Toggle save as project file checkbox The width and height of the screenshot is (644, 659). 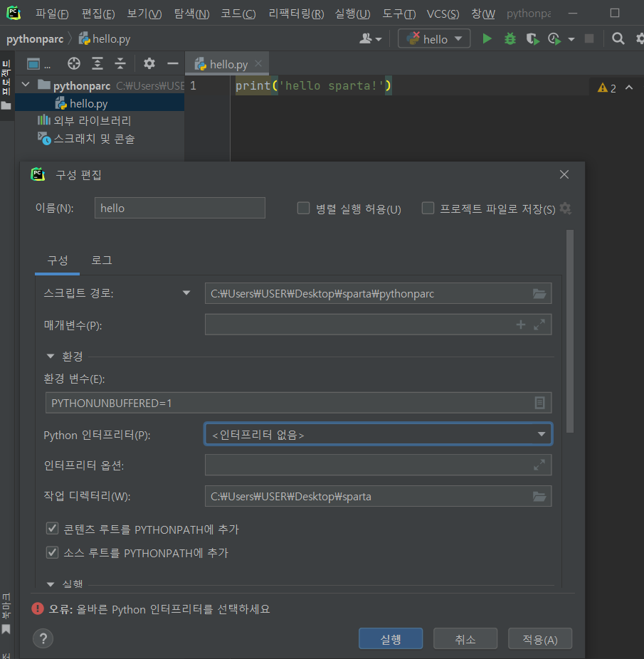[x=428, y=209]
